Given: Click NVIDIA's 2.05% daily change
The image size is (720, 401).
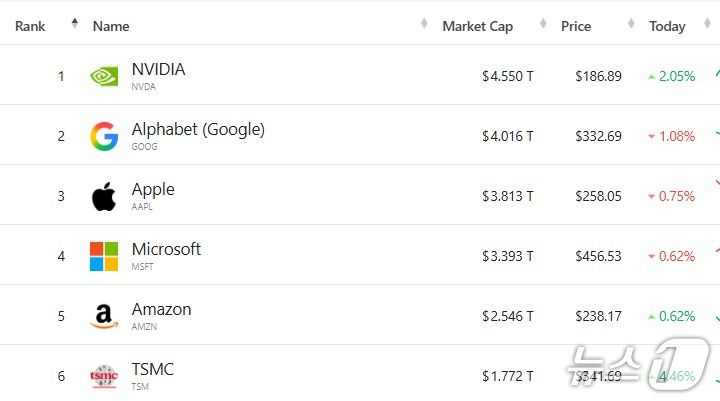Looking at the screenshot, I should pos(676,76).
